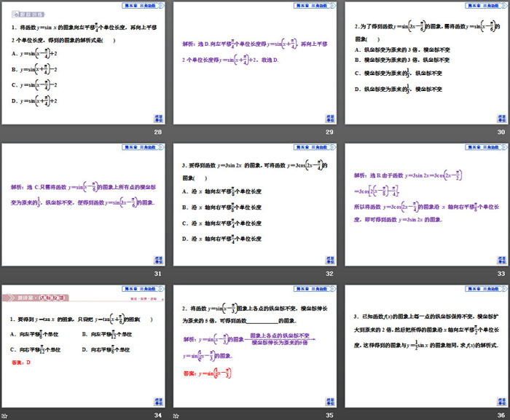The width and height of the screenshot is (510, 420).
Task: Click the blue corner icon on slide 30
Action: click(502, 119)
